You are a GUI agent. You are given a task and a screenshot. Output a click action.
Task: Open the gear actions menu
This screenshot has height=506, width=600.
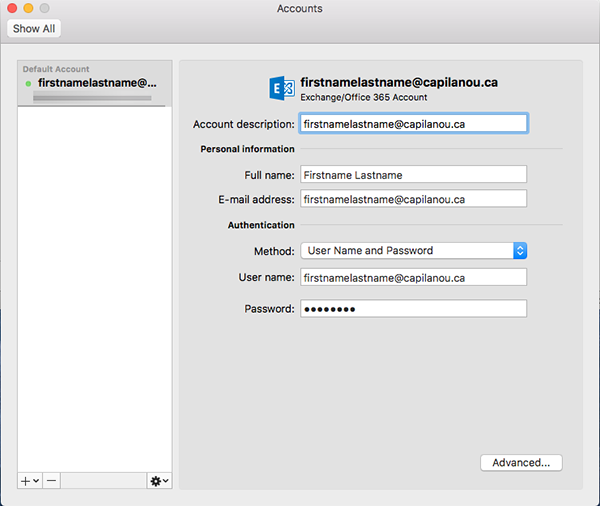pos(158,481)
